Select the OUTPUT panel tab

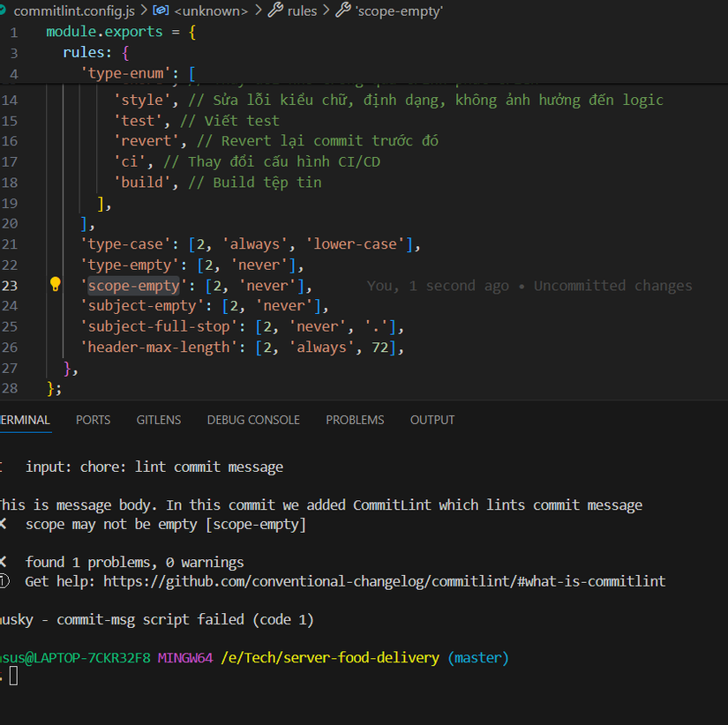click(432, 420)
